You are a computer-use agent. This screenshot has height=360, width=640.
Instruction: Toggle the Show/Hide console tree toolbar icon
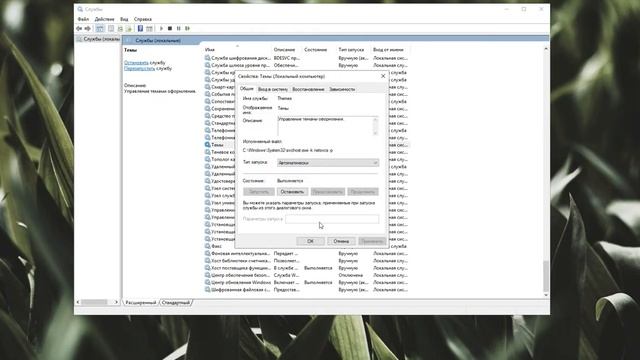(100, 29)
